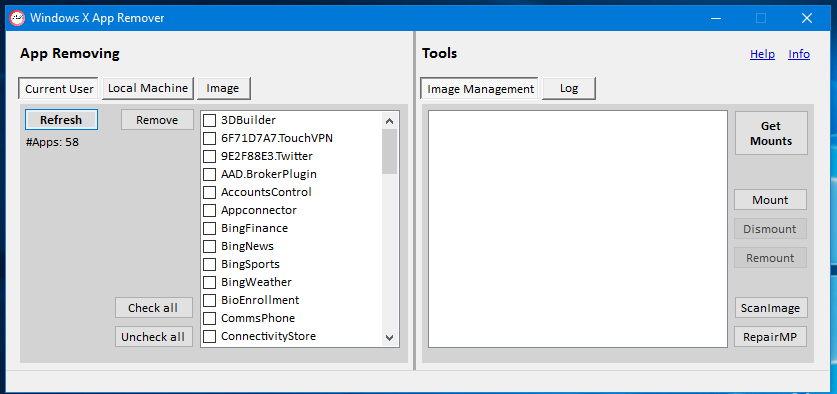837x394 pixels.
Task: Click the Get Mounts button
Action: [771, 133]
